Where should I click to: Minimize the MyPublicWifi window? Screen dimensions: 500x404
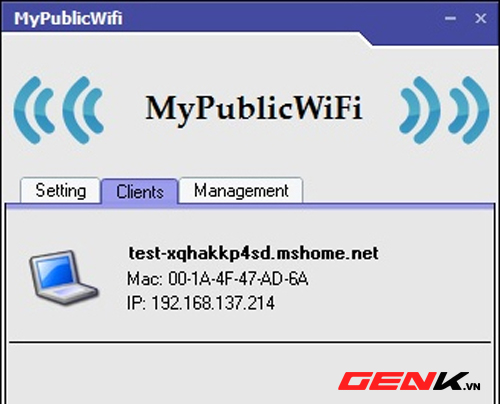[x=450, y=18]
